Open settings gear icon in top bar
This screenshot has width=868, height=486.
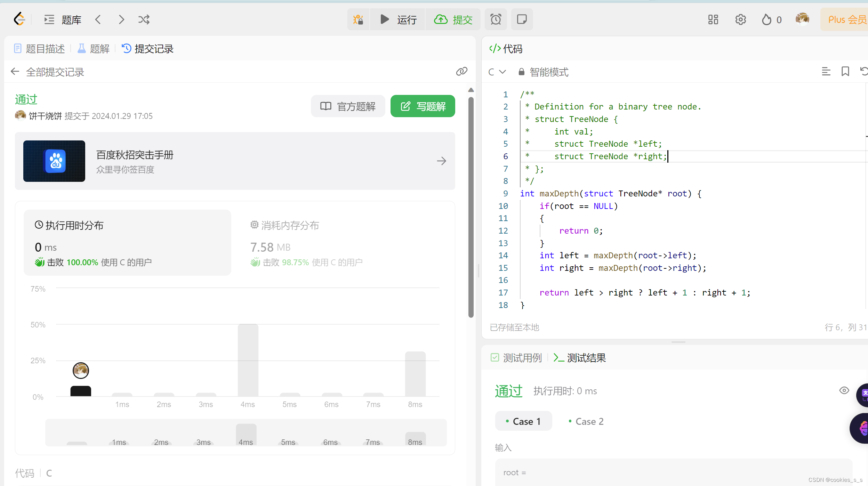[740, 19]
